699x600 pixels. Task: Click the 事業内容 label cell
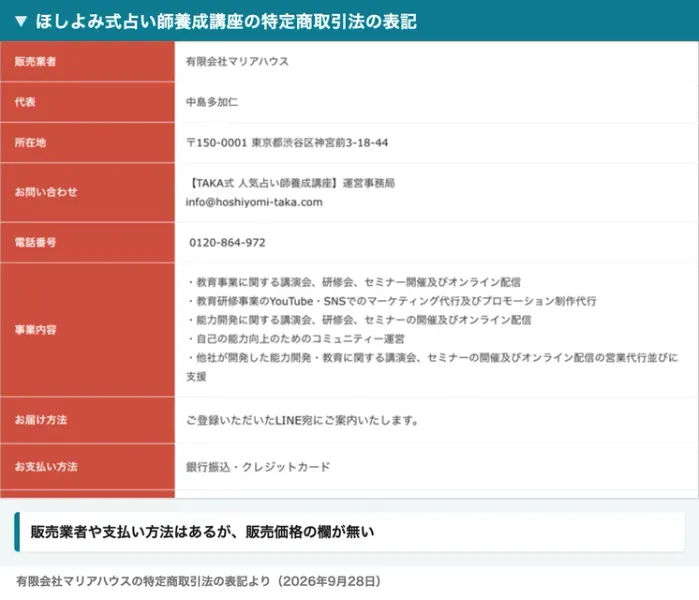pyautogui.click(x=87, y=330)
